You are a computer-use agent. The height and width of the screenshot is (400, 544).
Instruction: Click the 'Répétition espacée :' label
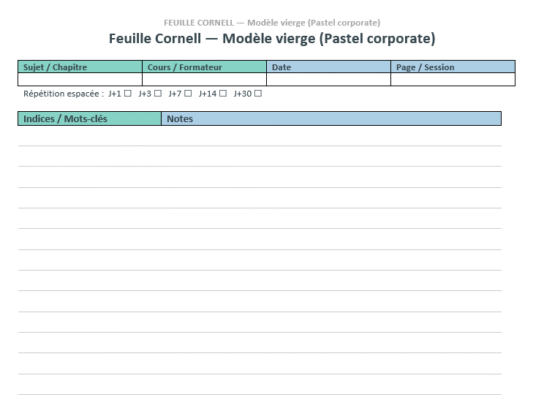63,94
